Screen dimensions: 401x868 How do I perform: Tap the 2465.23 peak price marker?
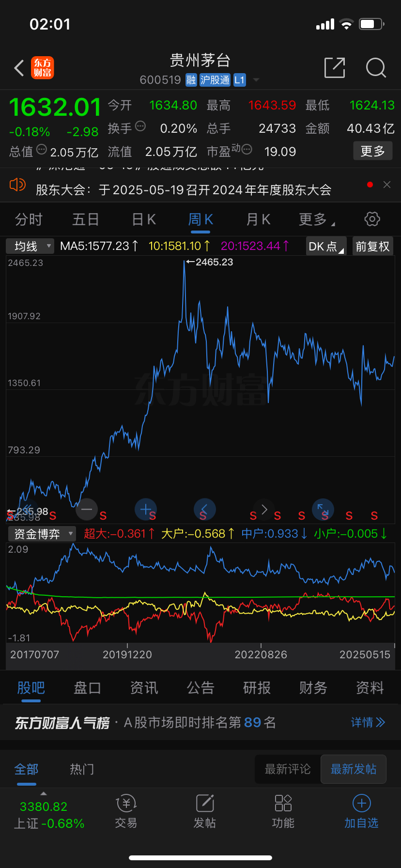click(210, 262)
